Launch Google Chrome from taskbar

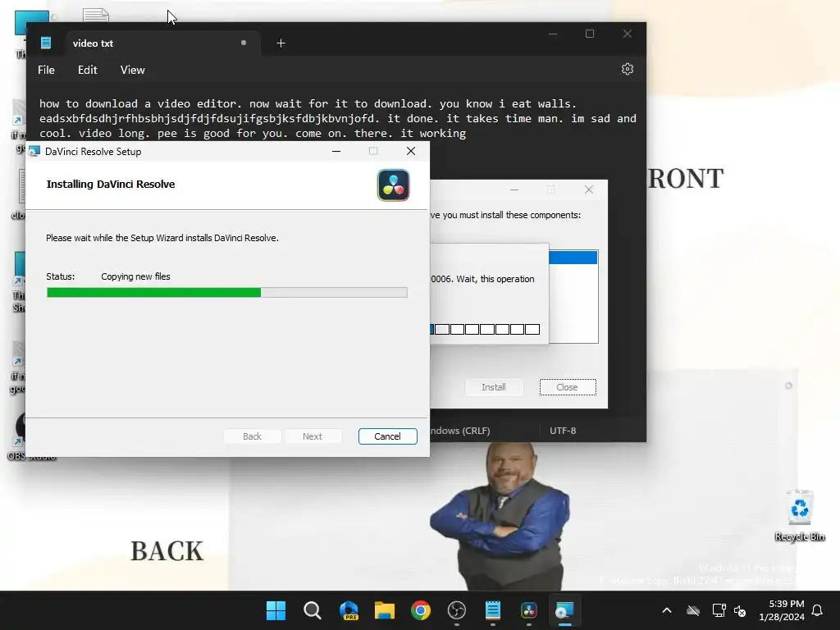(421, 610)
